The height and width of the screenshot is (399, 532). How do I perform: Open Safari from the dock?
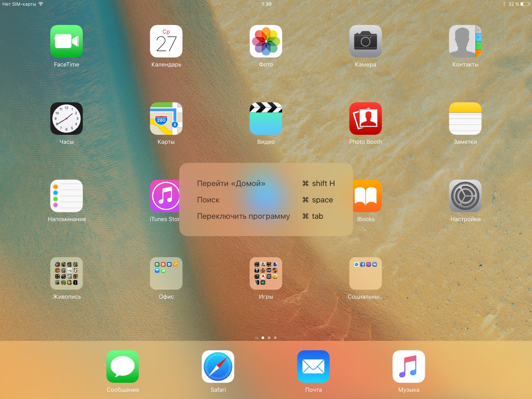pyautogui.click(x=218, y=366)
